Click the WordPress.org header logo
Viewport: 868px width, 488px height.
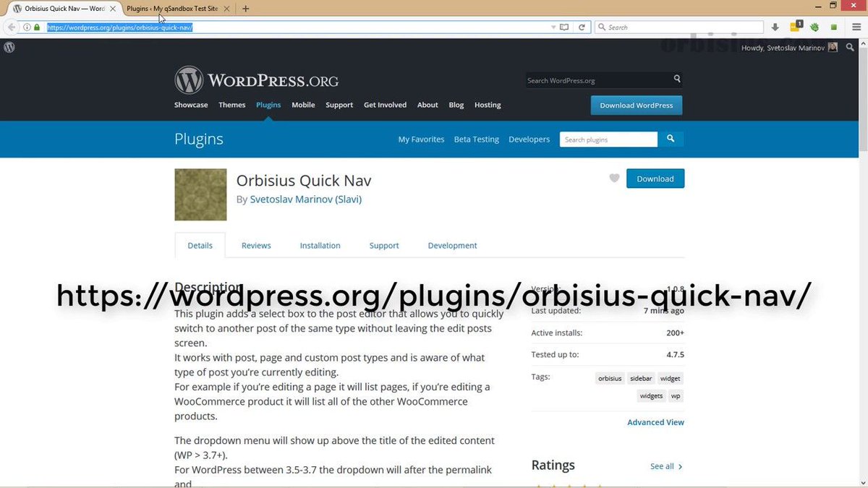click(x=256, y=80)
